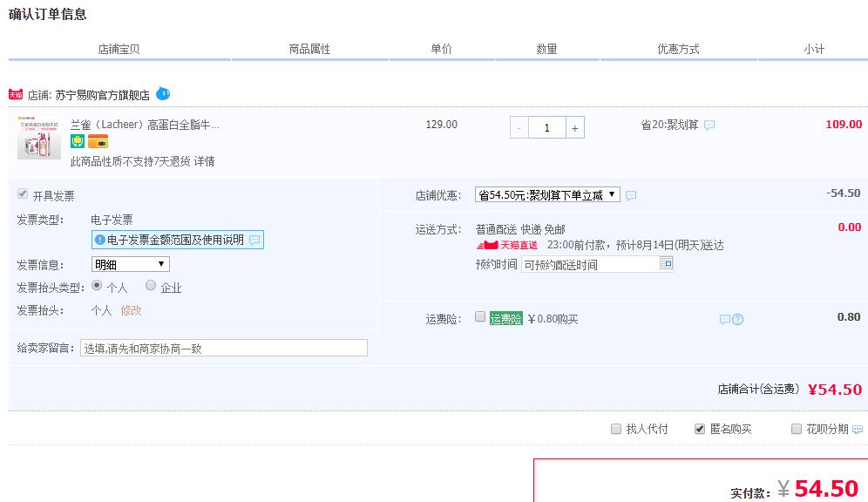Viewport: 868px width, 502px height.
Task: Click the store total ¥54.50
Action: [835, 390]
